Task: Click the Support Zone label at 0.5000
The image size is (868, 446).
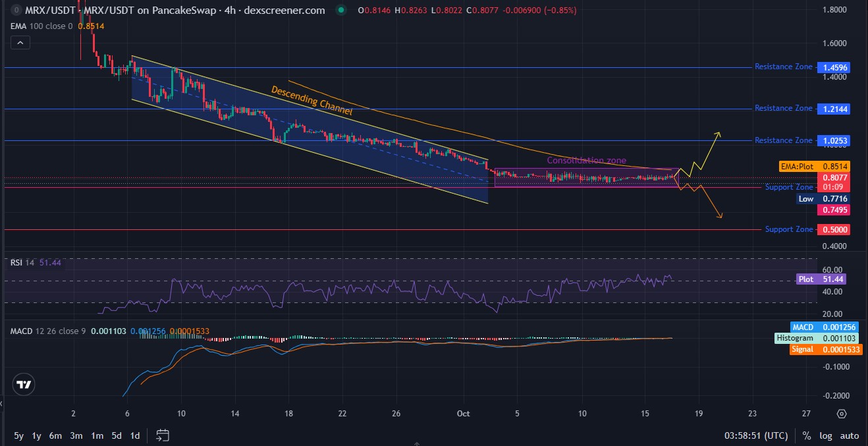Action: [789, 230]
